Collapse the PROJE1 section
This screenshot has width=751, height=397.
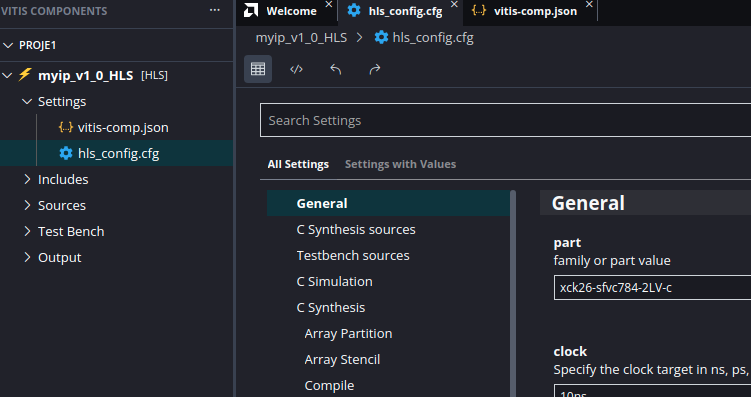(8, 45)
